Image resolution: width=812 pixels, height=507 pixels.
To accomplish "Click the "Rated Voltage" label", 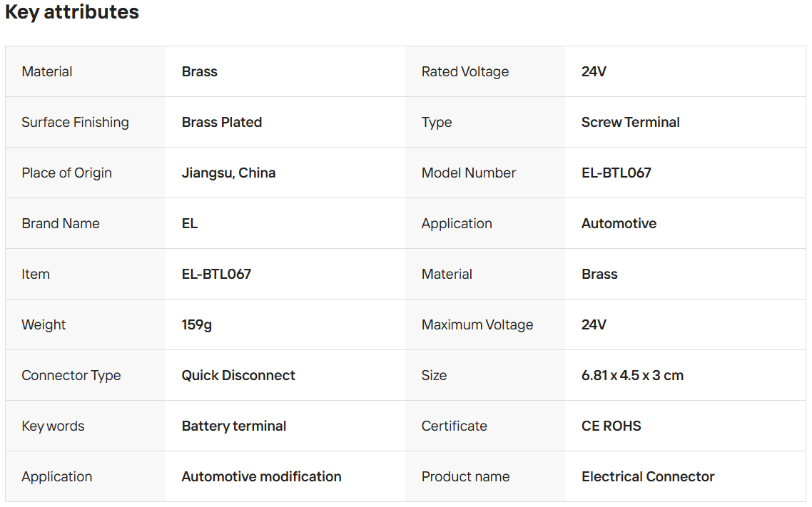I will [465, 71].
